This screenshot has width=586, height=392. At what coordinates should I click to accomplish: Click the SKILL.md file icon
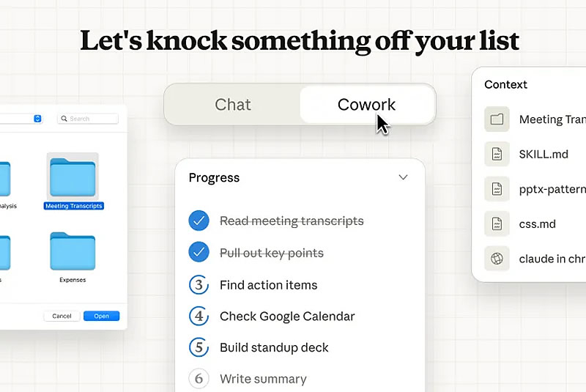pos(497,154)
